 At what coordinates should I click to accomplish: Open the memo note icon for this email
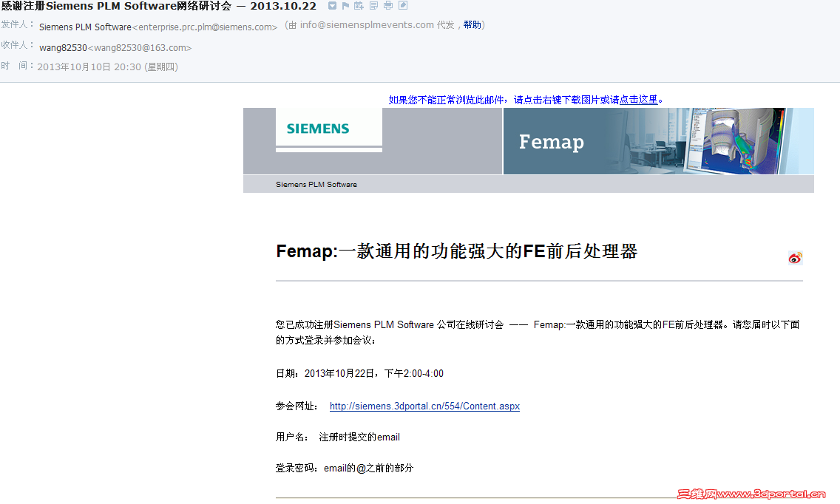point(373,5)
